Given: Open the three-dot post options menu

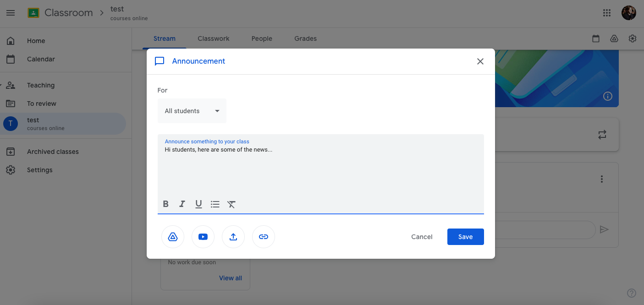Looking at the screenshot, I should pos(602,179).
